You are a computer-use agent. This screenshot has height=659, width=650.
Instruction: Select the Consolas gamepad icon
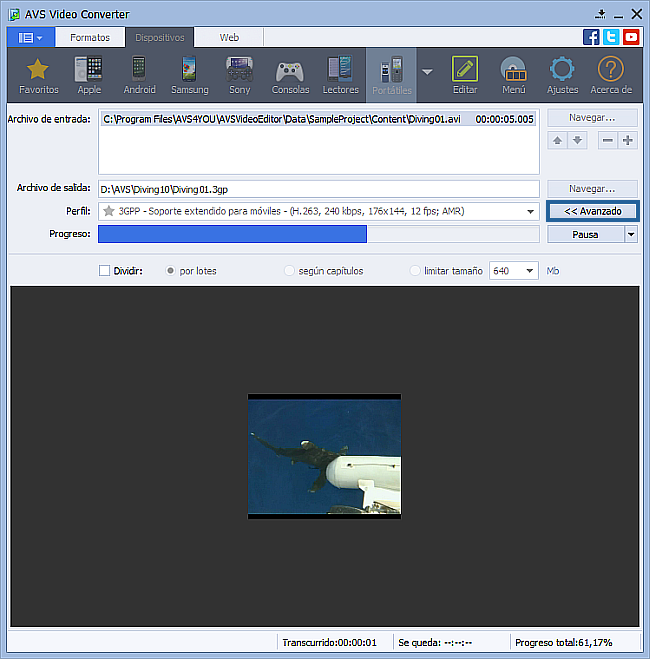[x=290, y=71]
